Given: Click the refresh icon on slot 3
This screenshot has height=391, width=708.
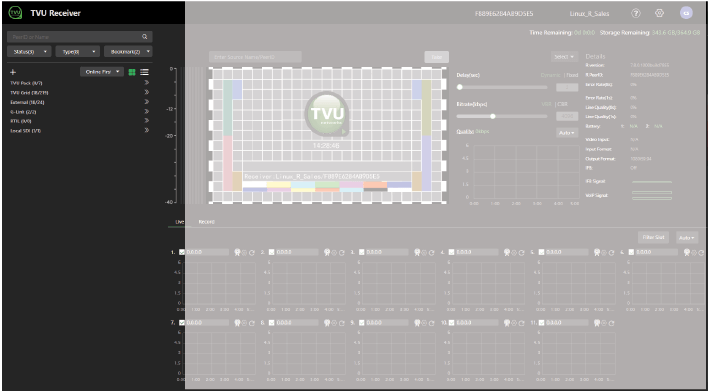Looking at the screenshot, I should pos(431,253).
